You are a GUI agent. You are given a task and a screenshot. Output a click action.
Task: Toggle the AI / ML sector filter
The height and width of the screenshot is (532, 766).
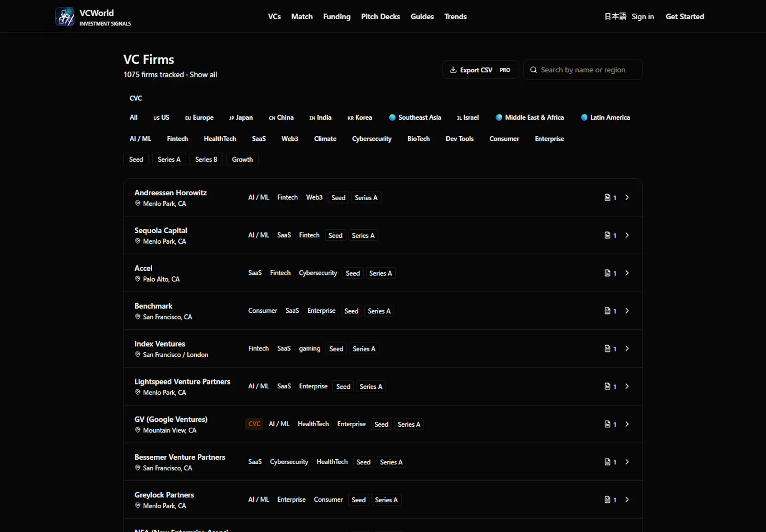tap(140, 139)
